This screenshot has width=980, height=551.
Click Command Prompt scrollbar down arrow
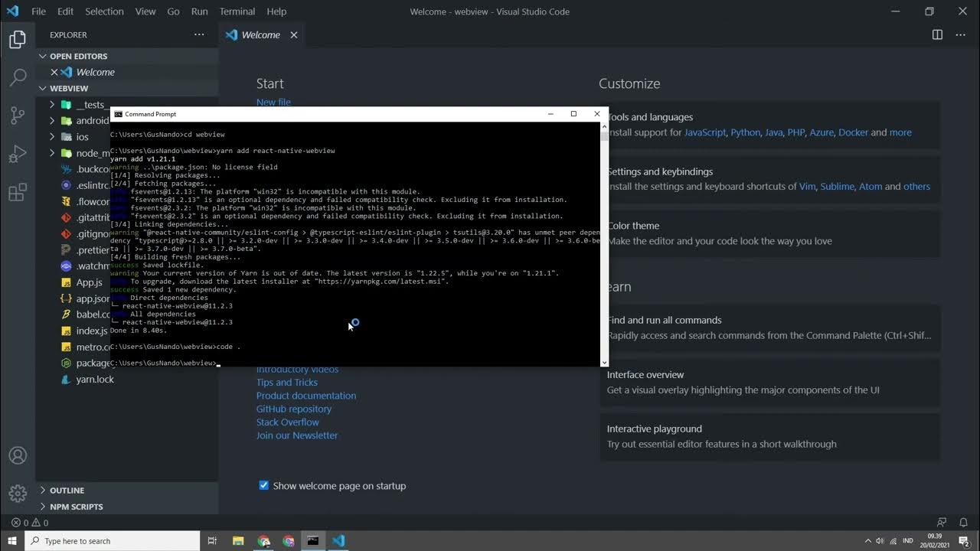(604, 363)
